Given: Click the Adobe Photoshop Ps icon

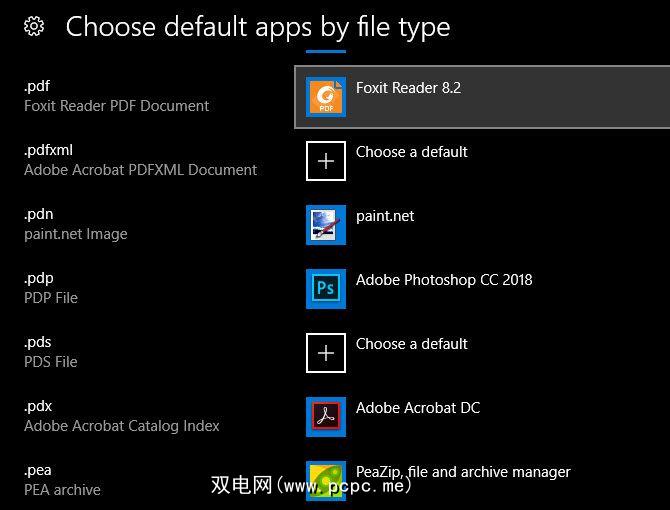Looking at the screenshot, I should pos(326,289).
